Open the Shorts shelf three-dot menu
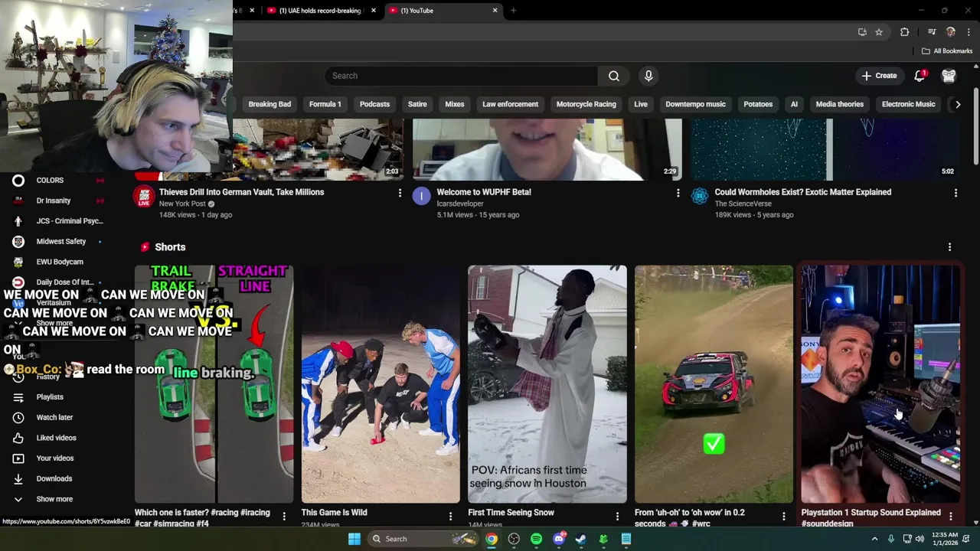This screenshot has width=980, height=551. coord(949,247)
